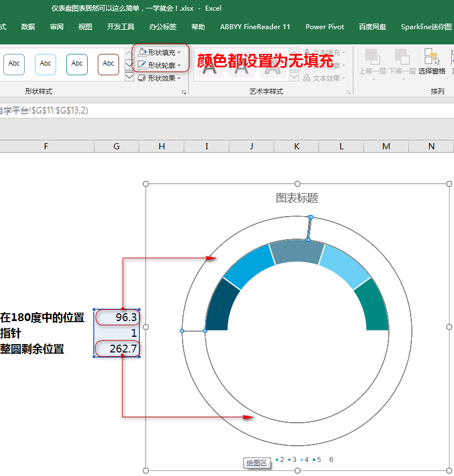Expand the WordArt styles gallery
Image resolution: width=454 pixels, height=476 pixels.
294,76
